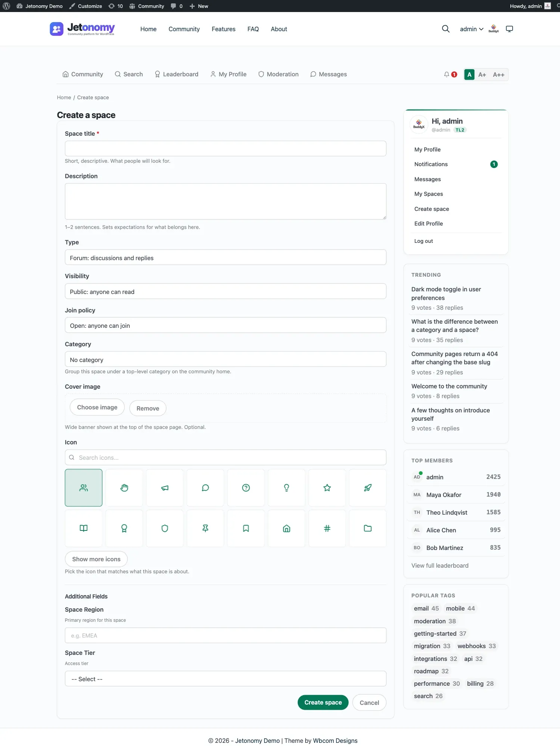Pick the megaphone icon in the icon grid
The image size is (560, 753).
tap(165, 488)
